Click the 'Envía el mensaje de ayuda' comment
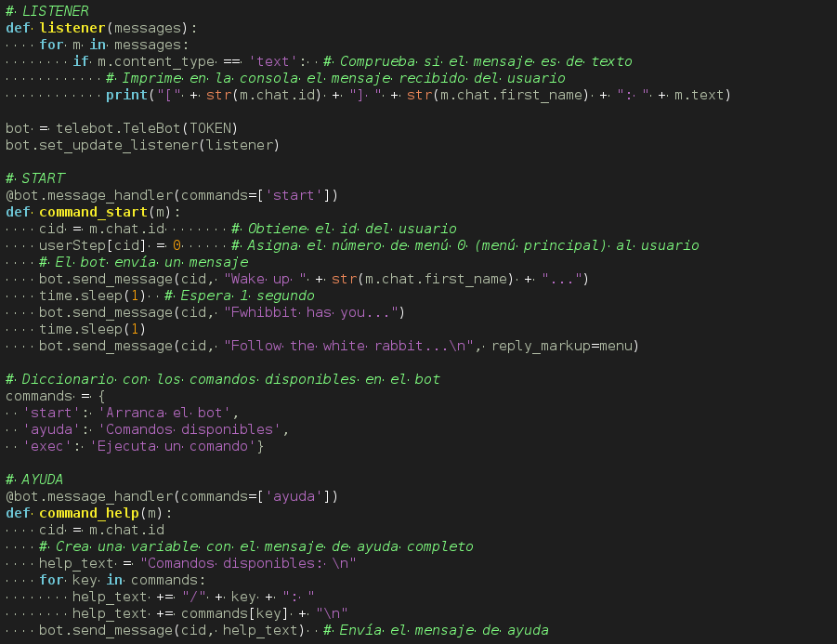The width and height of the screenshot is (837, 644). click(437, 630)
